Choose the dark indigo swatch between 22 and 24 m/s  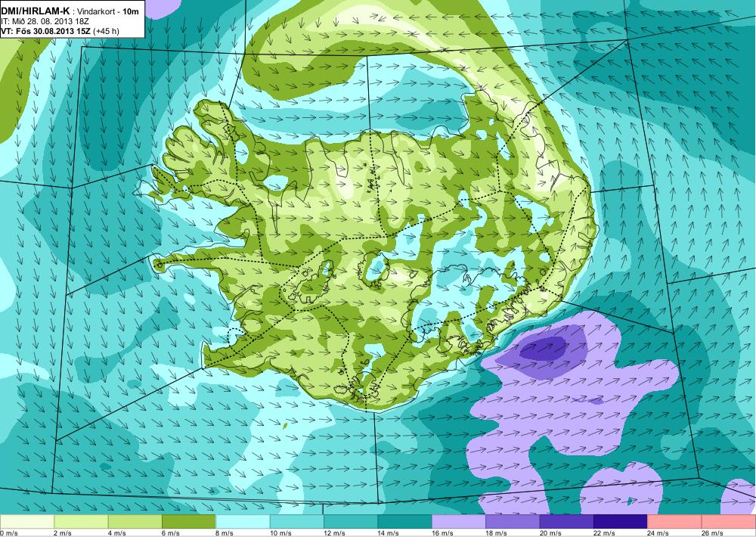tap(621, 522)
